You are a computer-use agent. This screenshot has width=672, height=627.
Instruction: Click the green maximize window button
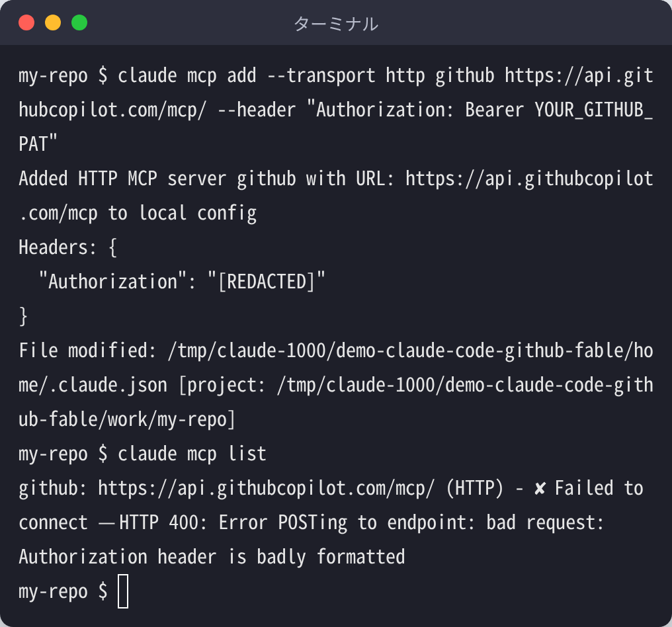pyautogui.click(x=79, y=22)
